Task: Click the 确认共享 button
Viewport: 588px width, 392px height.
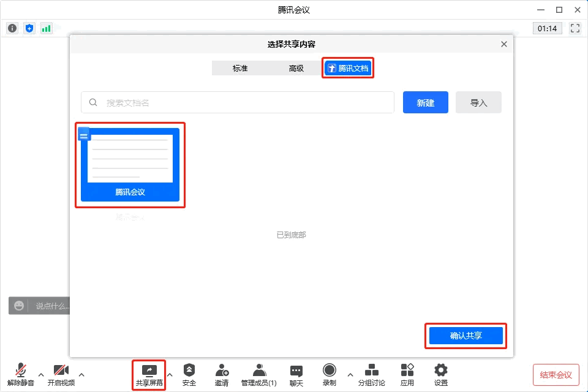Action: pyautogui.click(x=466, y=336)
